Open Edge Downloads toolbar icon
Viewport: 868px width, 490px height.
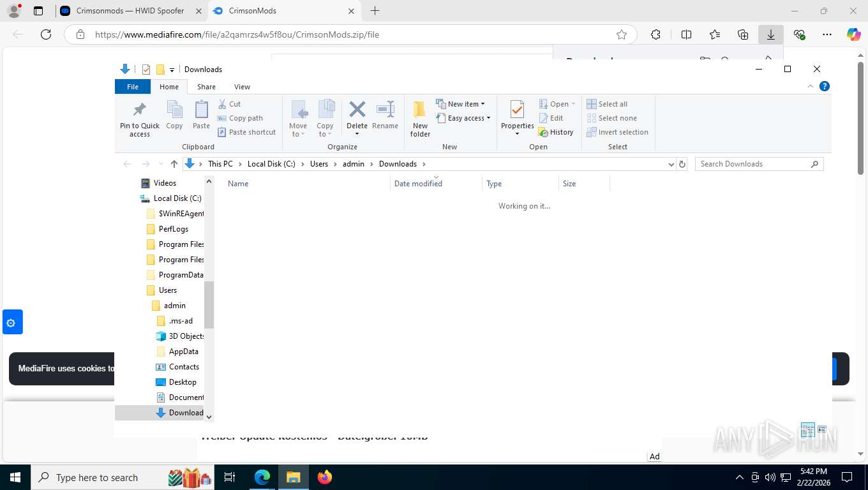click(x=771, y=34)
